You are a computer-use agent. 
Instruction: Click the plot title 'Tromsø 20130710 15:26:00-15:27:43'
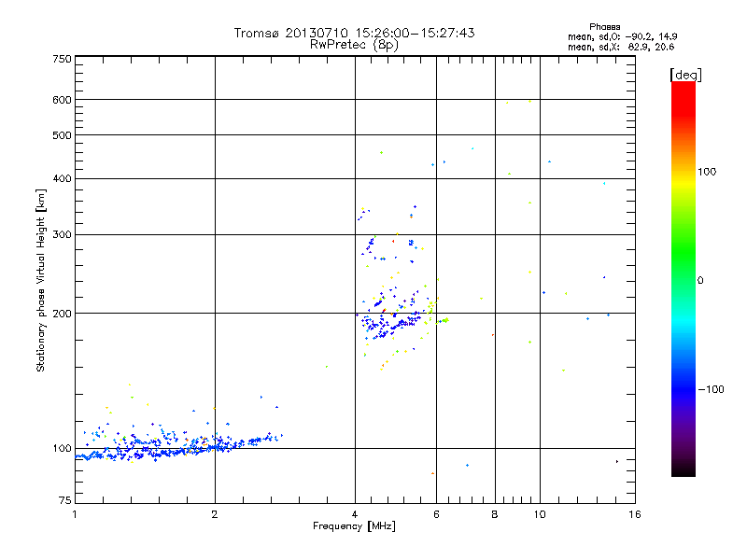[x=354, y=33]
